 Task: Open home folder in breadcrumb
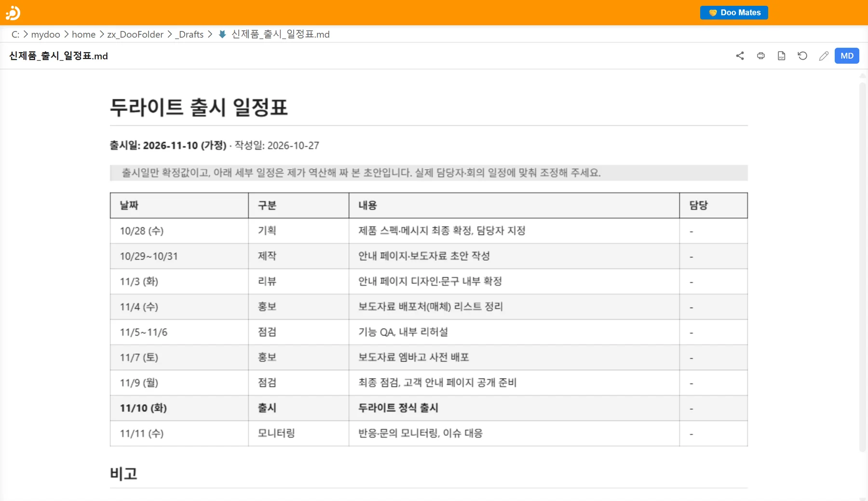coord(83,34)
